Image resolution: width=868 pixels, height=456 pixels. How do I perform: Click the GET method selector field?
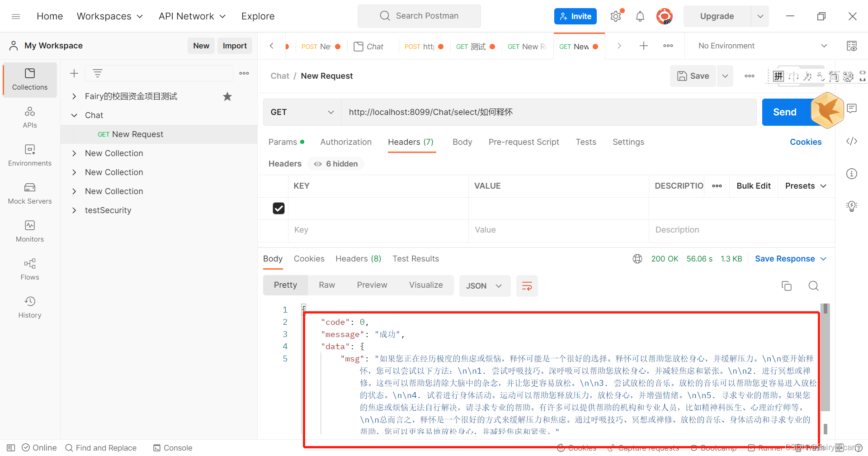coord(302,112)
